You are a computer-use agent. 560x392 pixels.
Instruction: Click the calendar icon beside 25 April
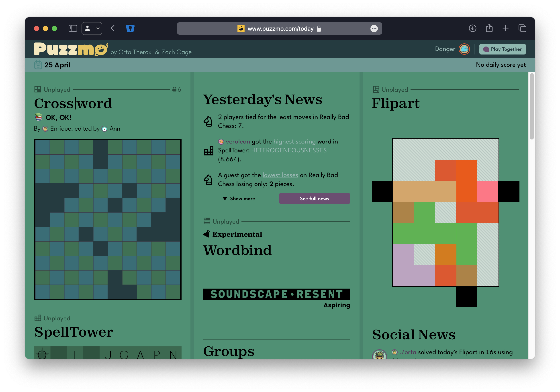click(x=38, y=65)
